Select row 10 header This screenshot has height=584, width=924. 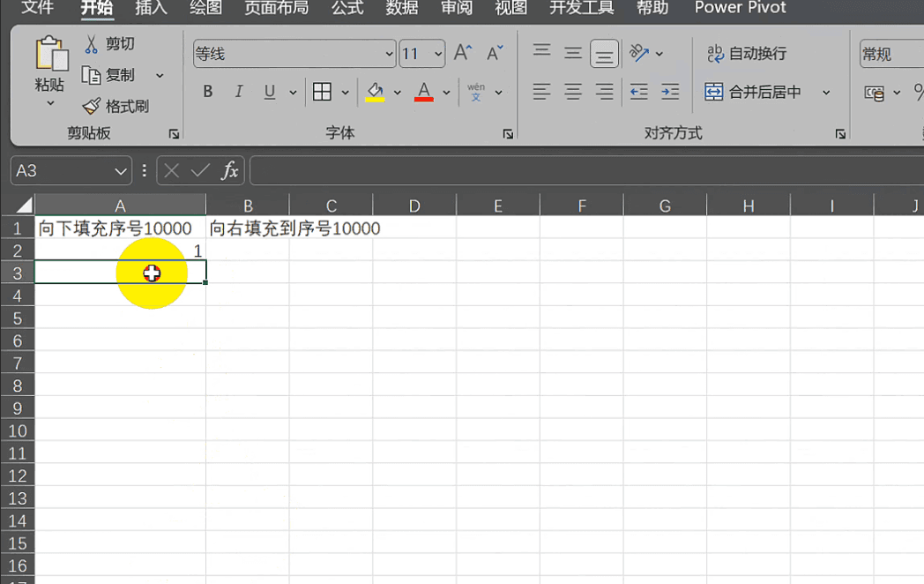point(18,431)
